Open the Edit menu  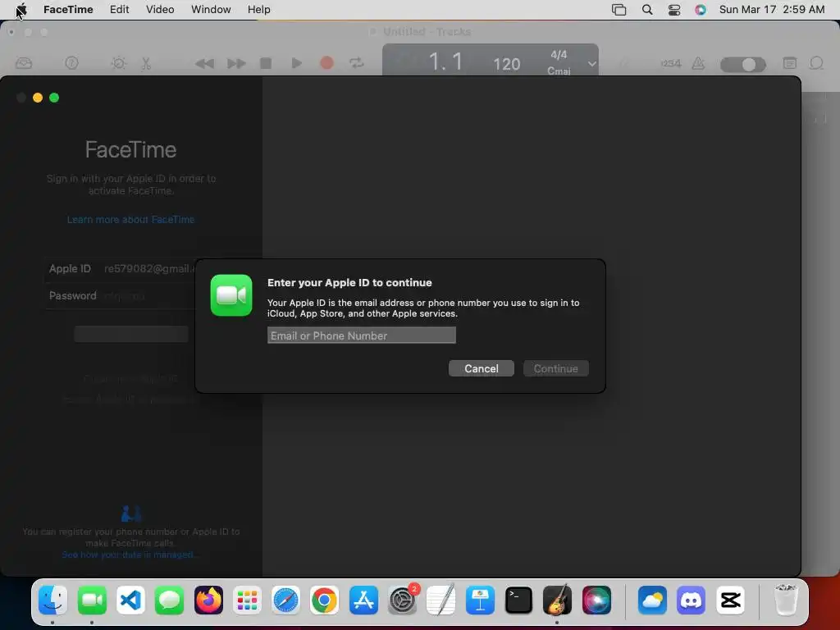[x=120, y=10]
